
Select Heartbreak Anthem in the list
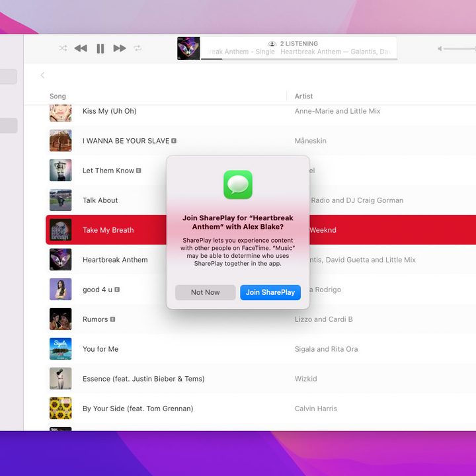[115, 260]
